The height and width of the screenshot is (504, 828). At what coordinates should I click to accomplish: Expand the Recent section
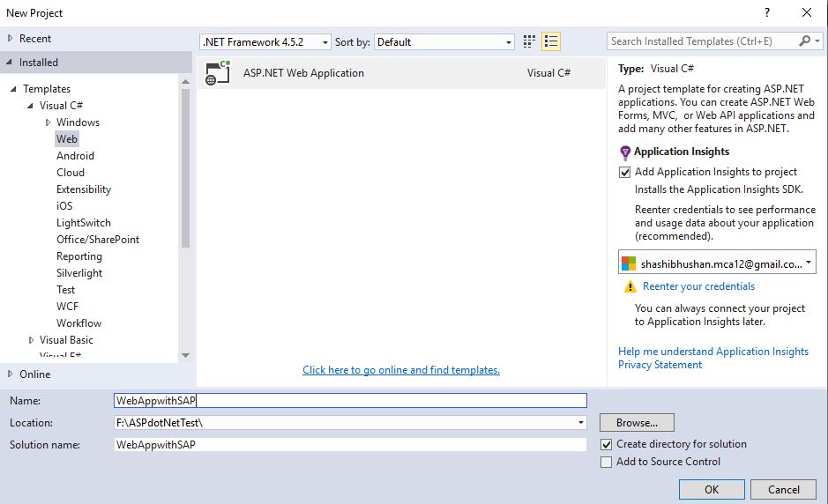click(x=10, y=38)
